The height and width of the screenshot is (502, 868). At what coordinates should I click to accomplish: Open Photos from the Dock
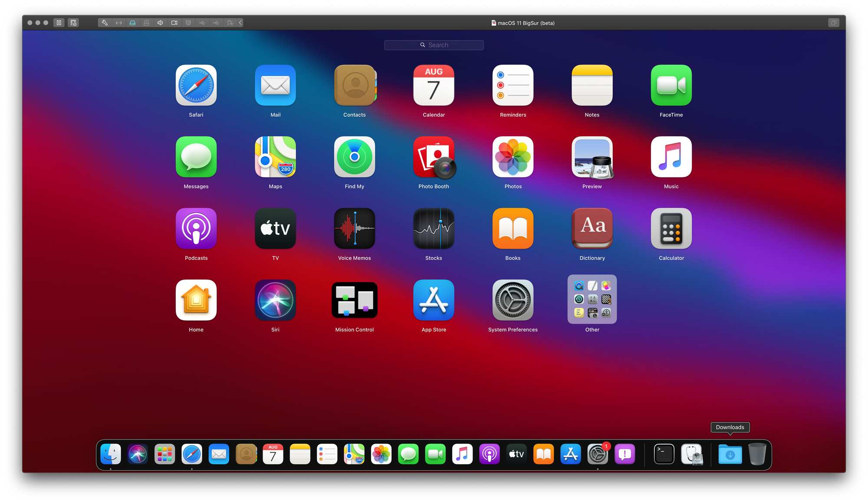point(381,454)
